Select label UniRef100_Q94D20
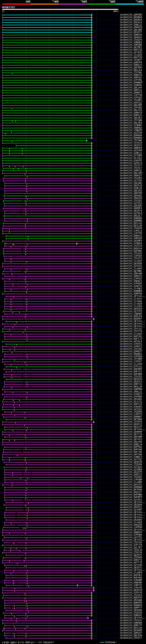 point(131,37)
